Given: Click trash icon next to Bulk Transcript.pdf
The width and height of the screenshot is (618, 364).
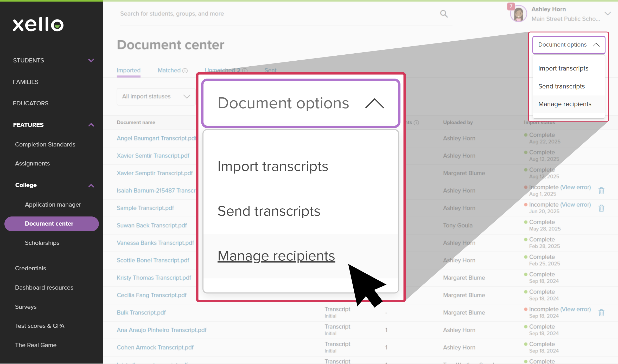Looking at the screenshot, I should (601, 312).
